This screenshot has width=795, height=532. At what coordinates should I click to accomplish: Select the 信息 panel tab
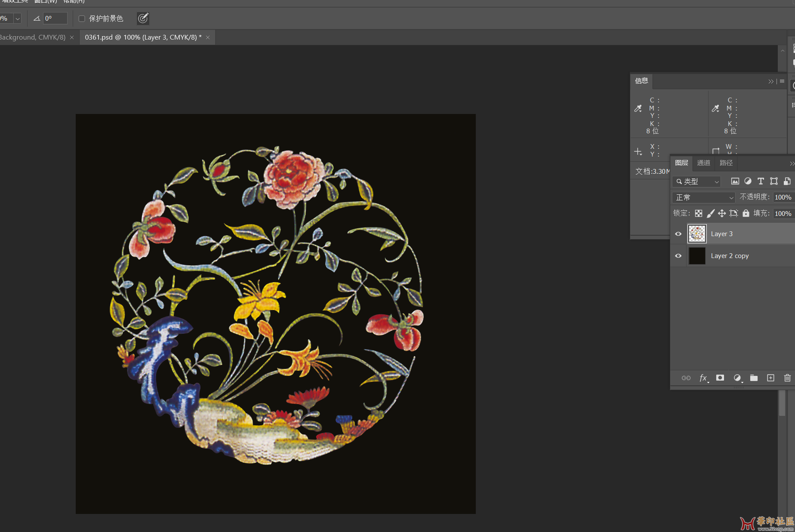[x=641, y=81]
